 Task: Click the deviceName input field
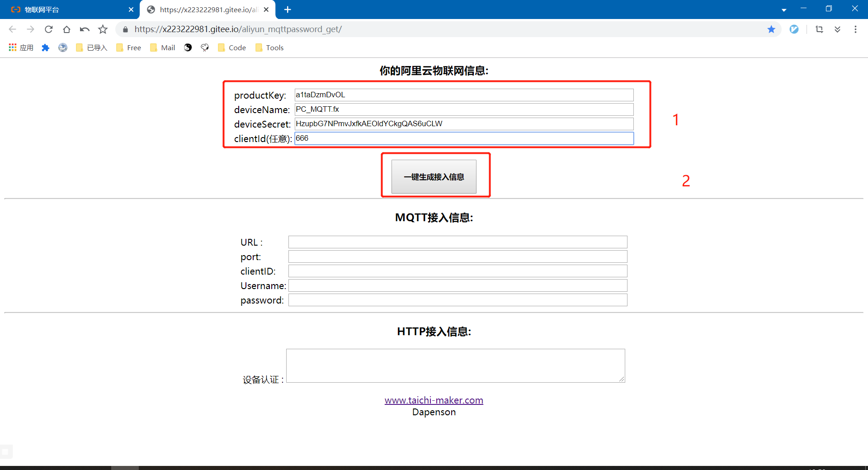[x=464, y=109]
